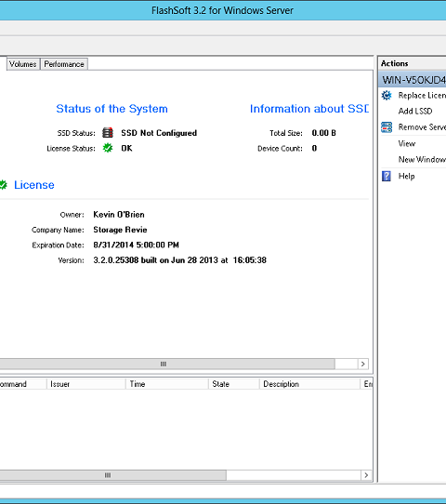Image resolution: width=446 pixels, height=504 pixels.
Task: Click the Remove Server icon
Action: click(x=387, y=127)
